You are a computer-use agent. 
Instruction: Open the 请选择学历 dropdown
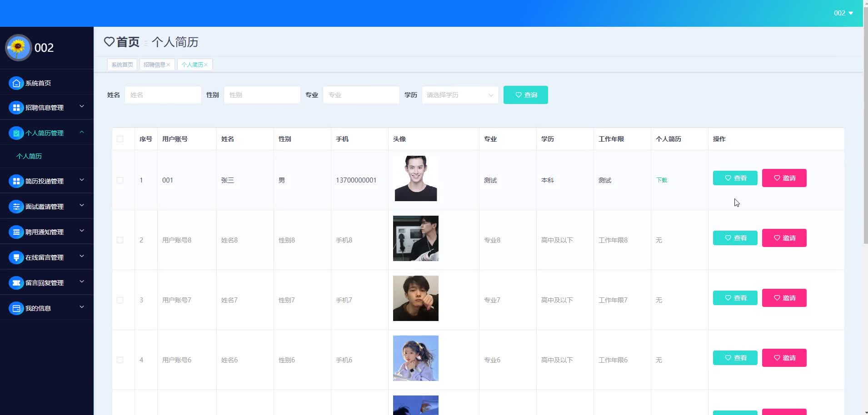tap(460, 95)
